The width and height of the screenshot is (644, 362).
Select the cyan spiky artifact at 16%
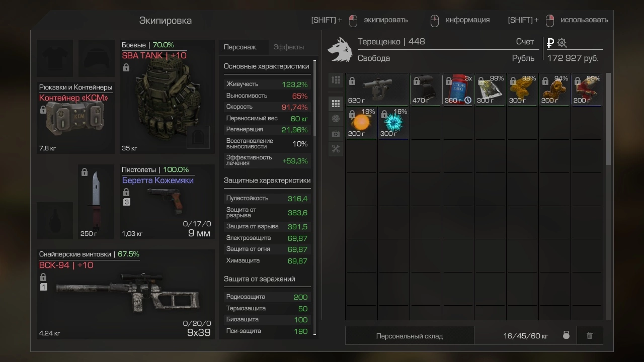[x=393, y=123]
